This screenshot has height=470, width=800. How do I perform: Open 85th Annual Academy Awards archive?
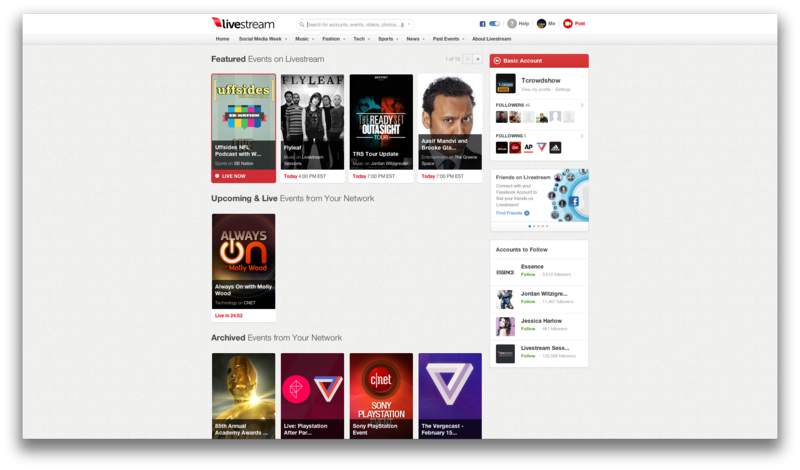tap(243, 395)
